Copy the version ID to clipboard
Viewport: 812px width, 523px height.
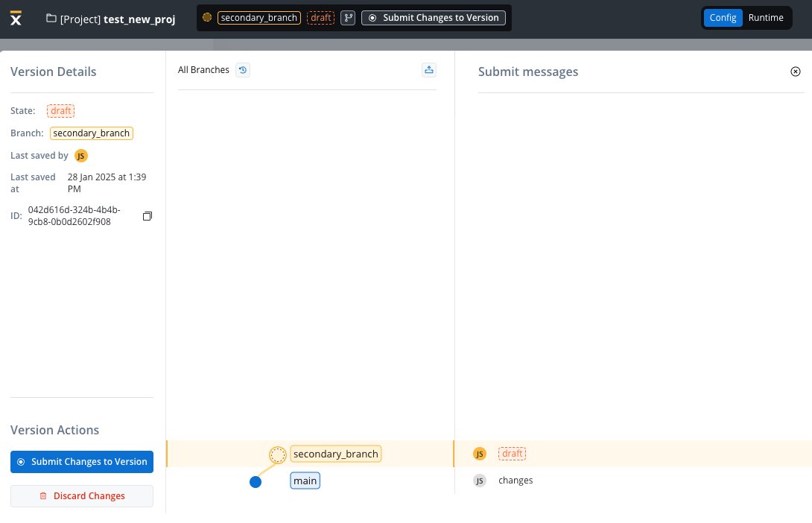[148, 216]
